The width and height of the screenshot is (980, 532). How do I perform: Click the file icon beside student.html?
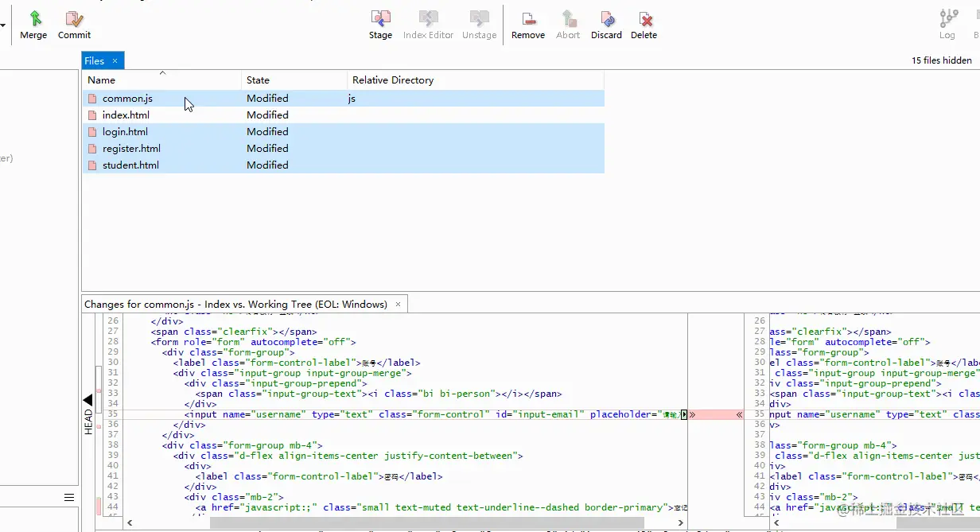92,165
